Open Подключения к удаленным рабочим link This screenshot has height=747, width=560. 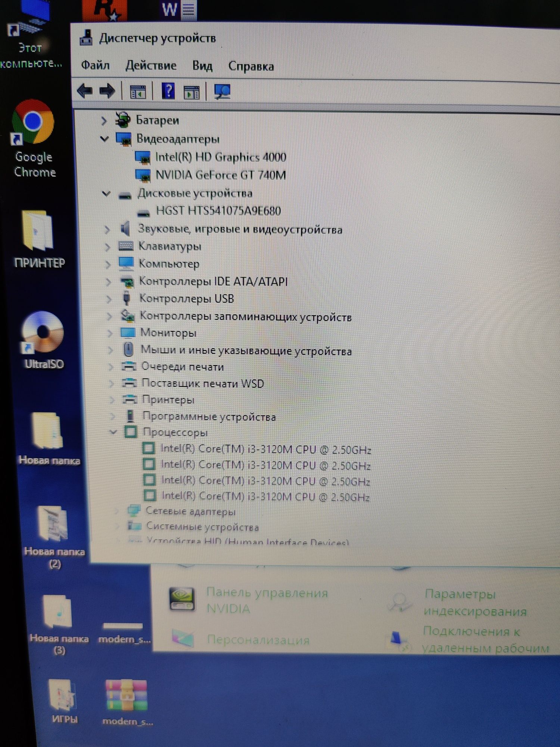(x=485, y=639)
